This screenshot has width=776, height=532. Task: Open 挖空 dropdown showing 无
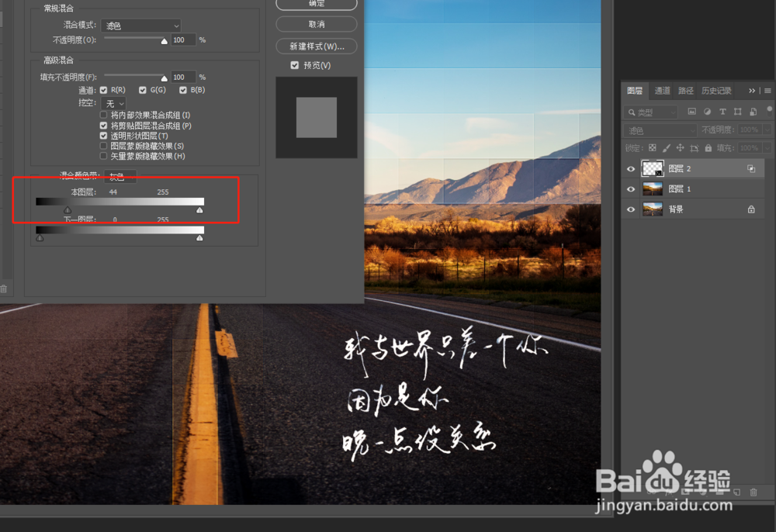click(113, 103)
